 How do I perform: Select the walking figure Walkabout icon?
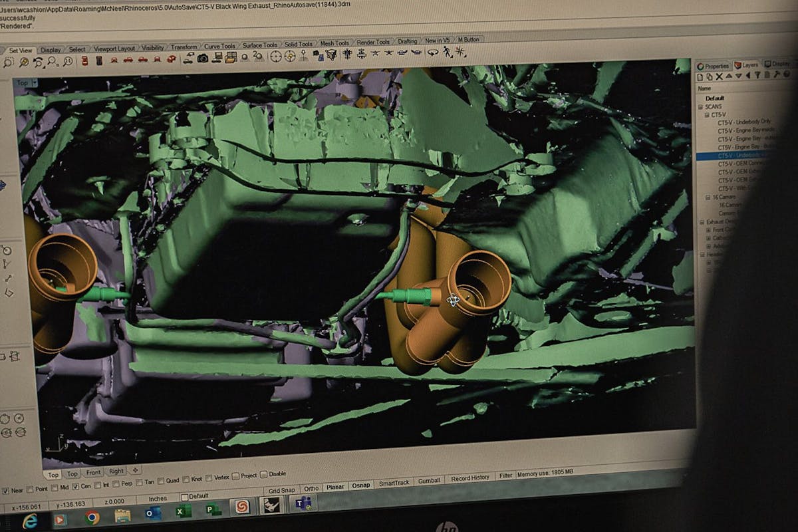(x=447, y=52)
